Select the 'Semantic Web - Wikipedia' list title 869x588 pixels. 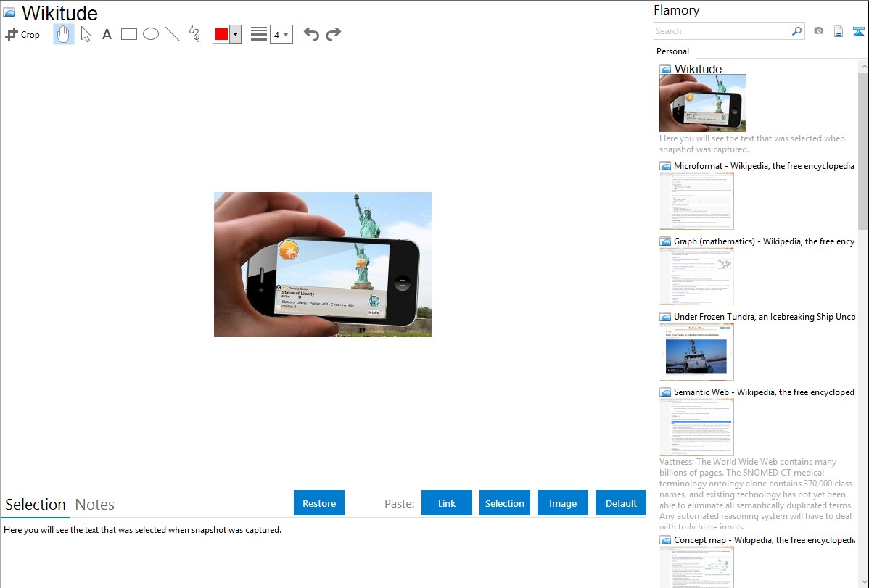765,392
